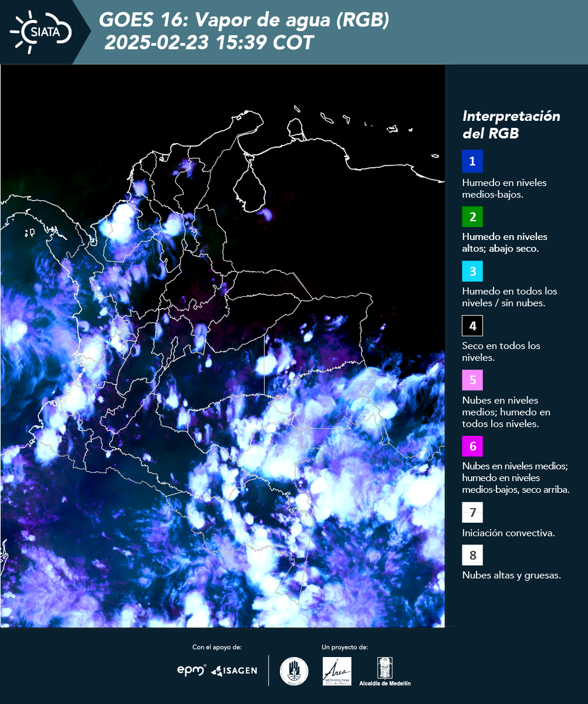The width and height of the screenshot is (588, 704).
Task: Click 'Un proyecto de:' caption
Action: tap(344, 647)
